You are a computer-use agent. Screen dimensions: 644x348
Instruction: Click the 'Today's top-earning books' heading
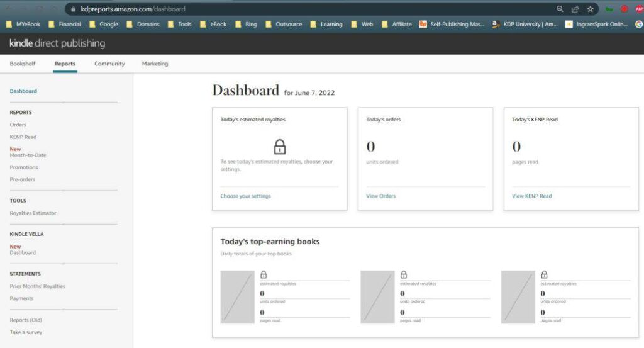coord(270,242)
